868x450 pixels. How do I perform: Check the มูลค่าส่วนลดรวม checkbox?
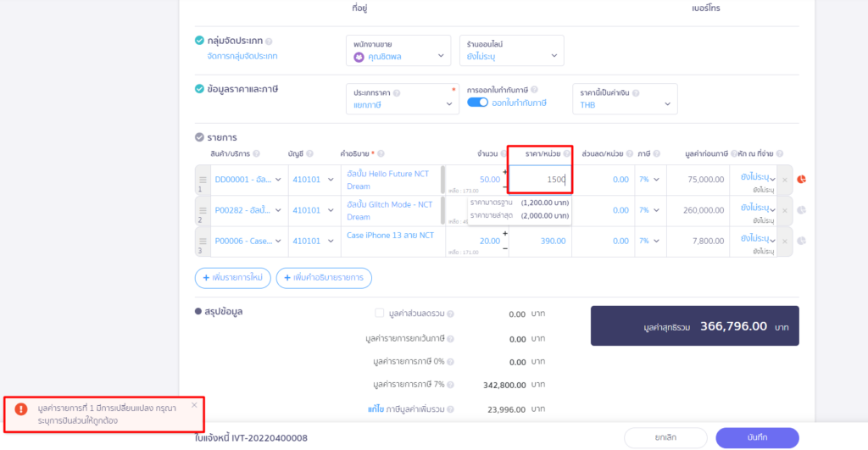[x=380, y=314]
